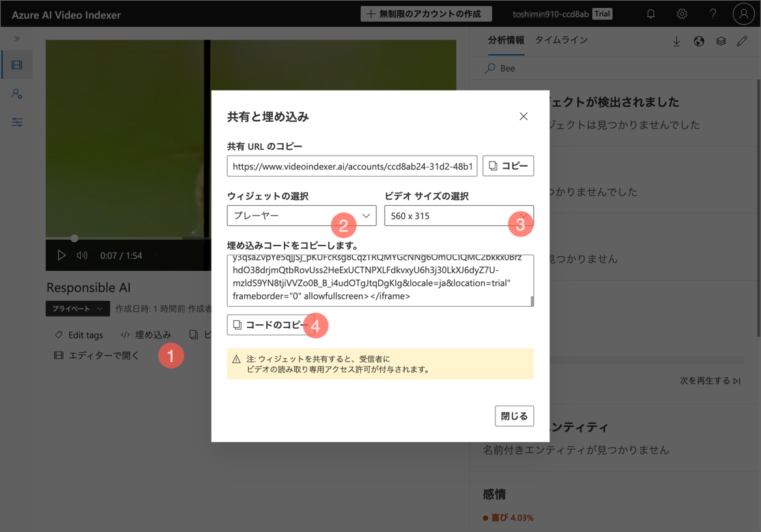Switch to タイムライン tab
This screenshot has height=532, width=761.
click(561, 40)
